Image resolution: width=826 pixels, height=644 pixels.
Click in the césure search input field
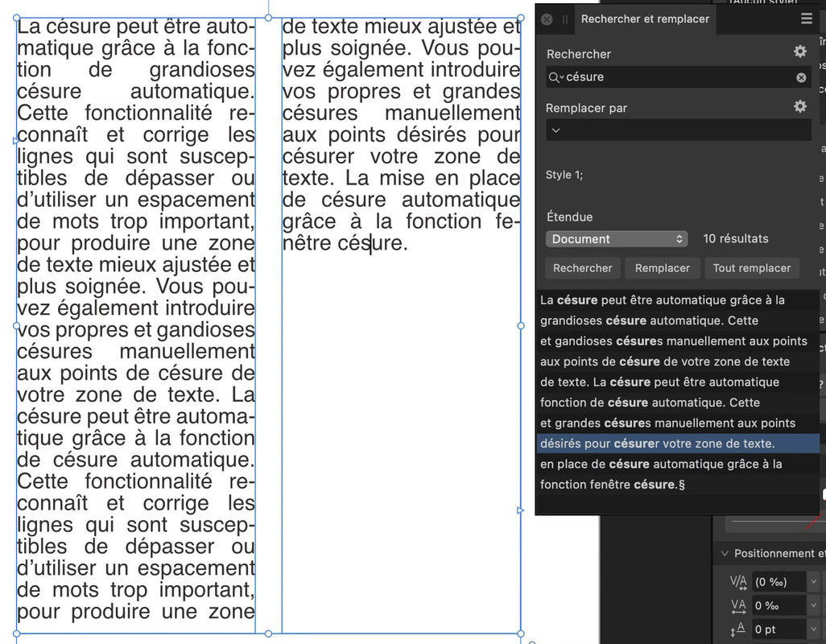(x=679, y=77)
